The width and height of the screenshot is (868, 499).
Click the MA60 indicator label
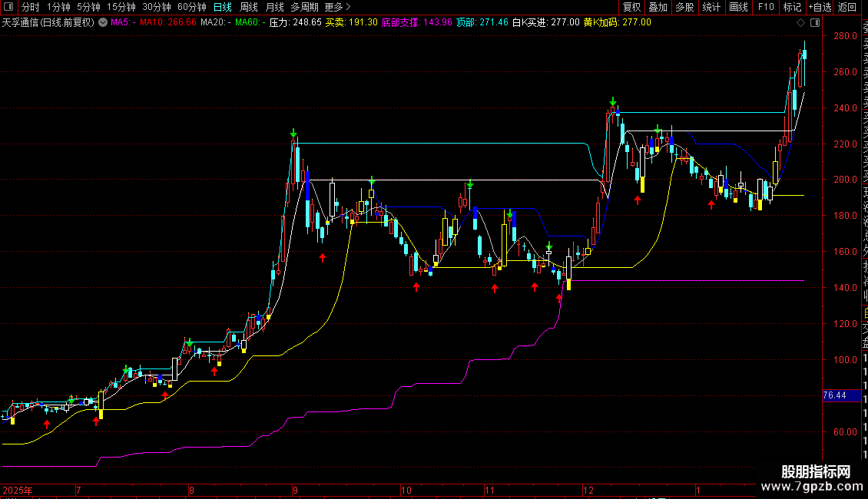(250, 23)
